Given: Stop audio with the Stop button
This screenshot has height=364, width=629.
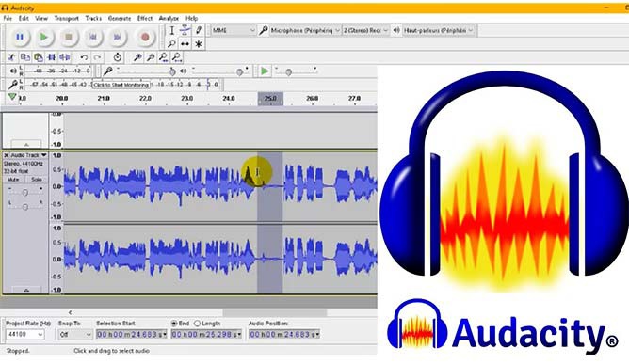Looking at the screenshot, I should (x=69, y=37).
